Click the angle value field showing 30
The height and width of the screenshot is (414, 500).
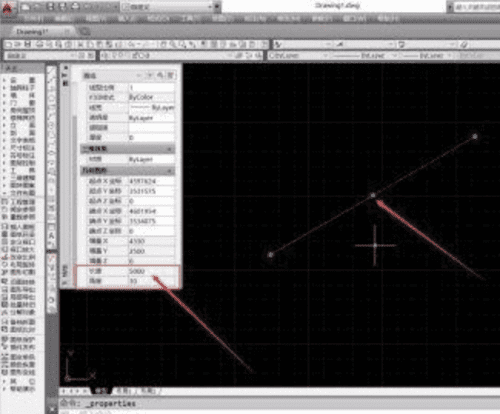(151, 281)
